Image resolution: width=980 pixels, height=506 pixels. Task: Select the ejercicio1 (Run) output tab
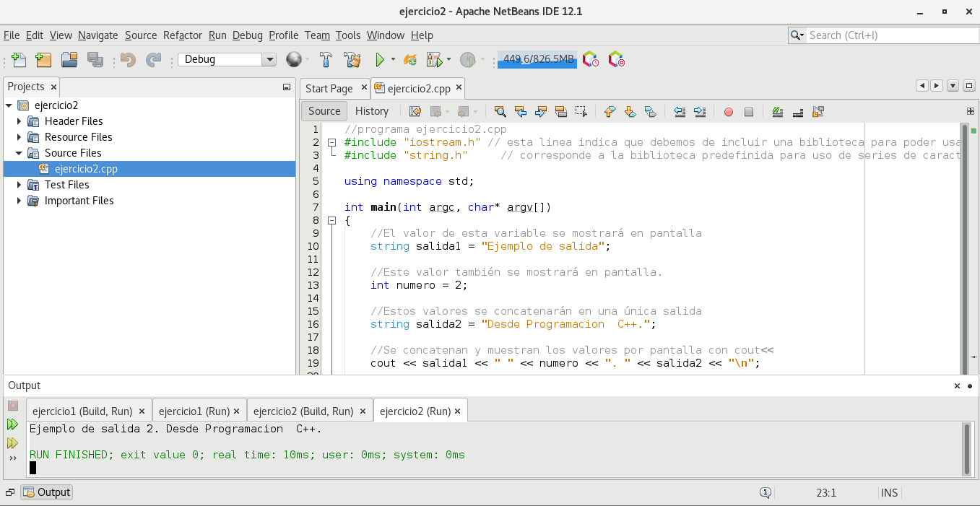194,411
